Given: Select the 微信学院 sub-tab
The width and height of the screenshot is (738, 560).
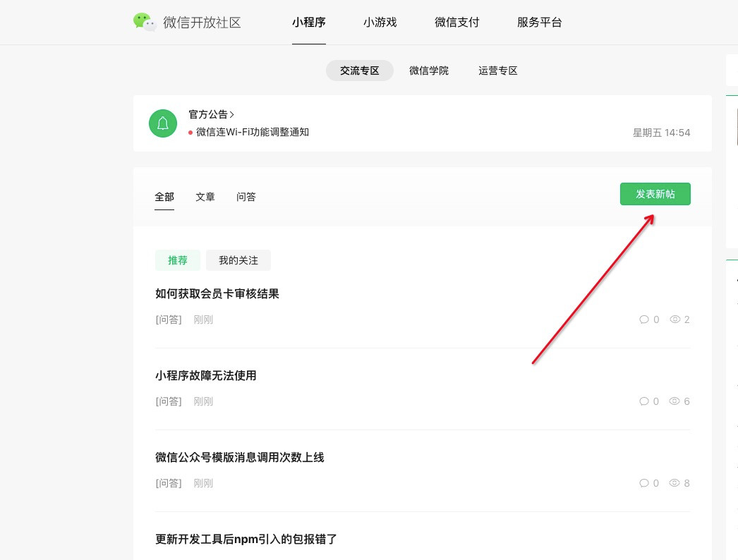Looking at the screenshot, I should click(429, 71).
